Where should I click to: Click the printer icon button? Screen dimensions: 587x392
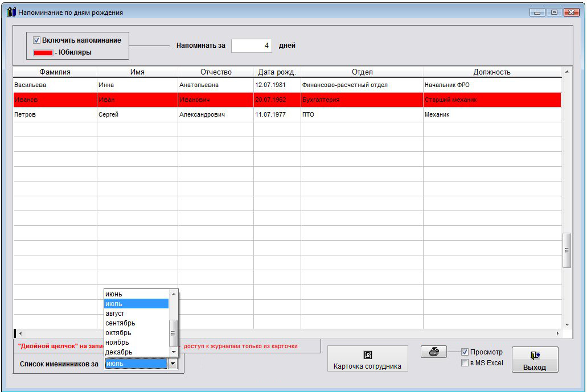tap(434, 352)
